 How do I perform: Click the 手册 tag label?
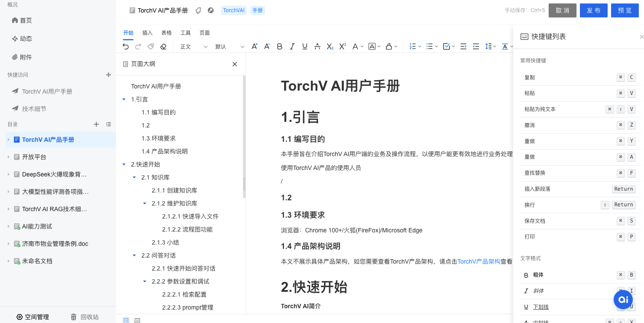258,10
